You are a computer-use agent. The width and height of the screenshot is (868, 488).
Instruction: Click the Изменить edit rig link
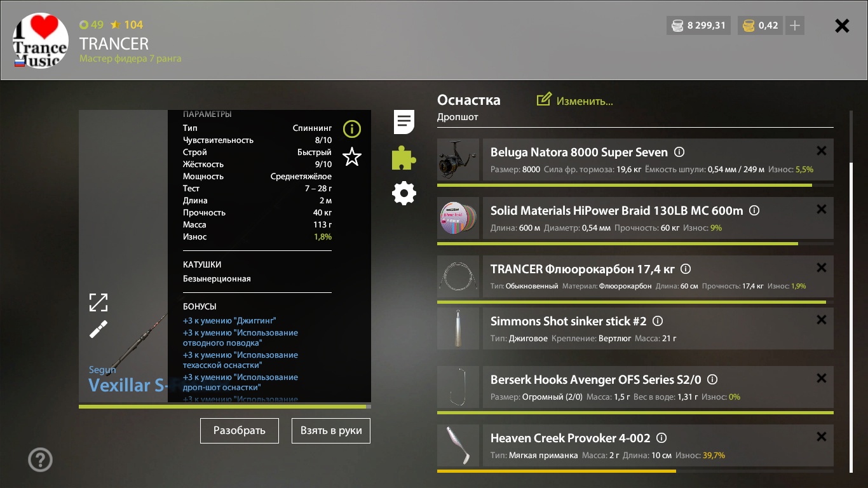point(585,101)
